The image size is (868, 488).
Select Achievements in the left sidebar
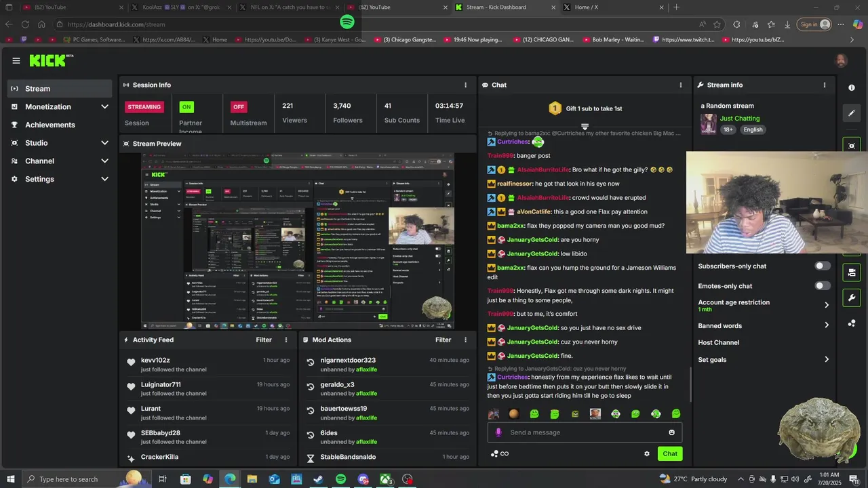[60, 125]
